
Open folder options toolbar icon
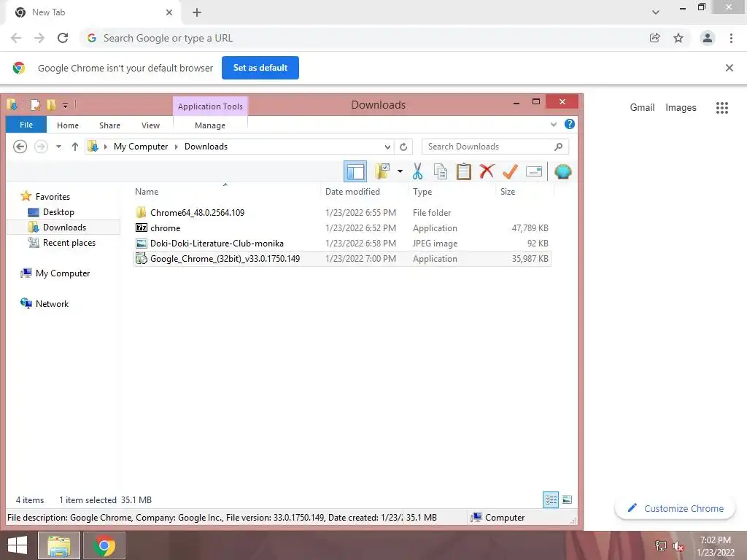382,171
